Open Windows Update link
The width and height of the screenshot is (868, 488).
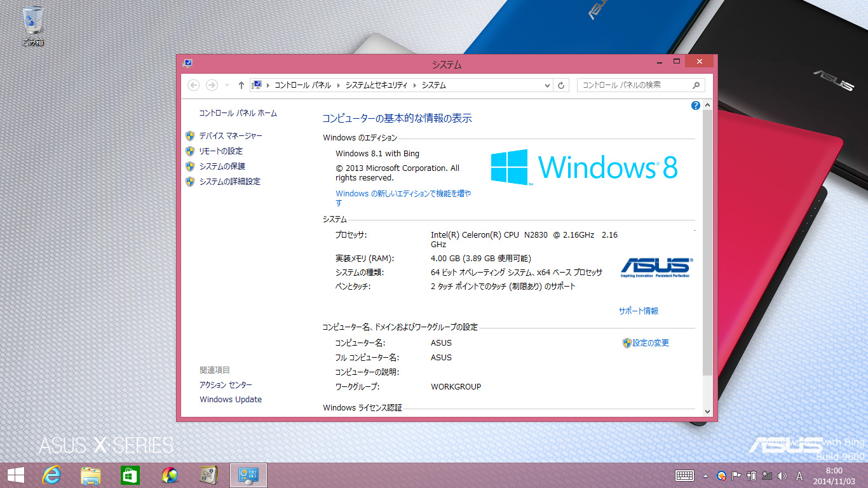[x=231, y=400]
